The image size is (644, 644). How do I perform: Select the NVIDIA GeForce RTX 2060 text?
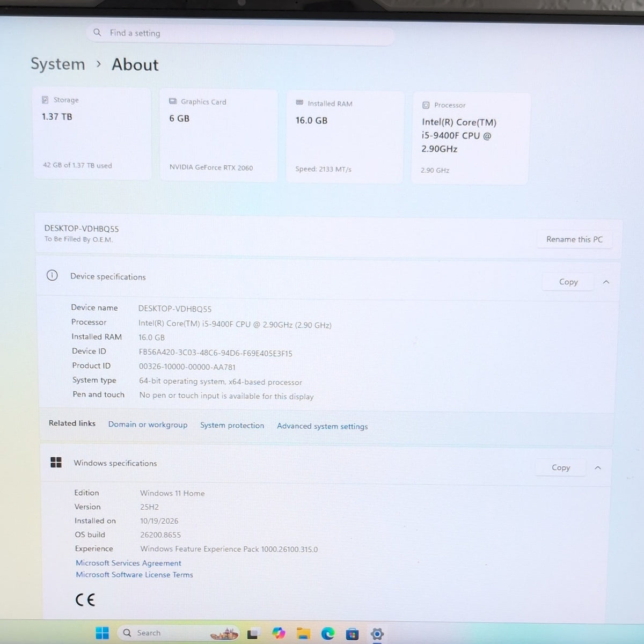tap(211, 167)
